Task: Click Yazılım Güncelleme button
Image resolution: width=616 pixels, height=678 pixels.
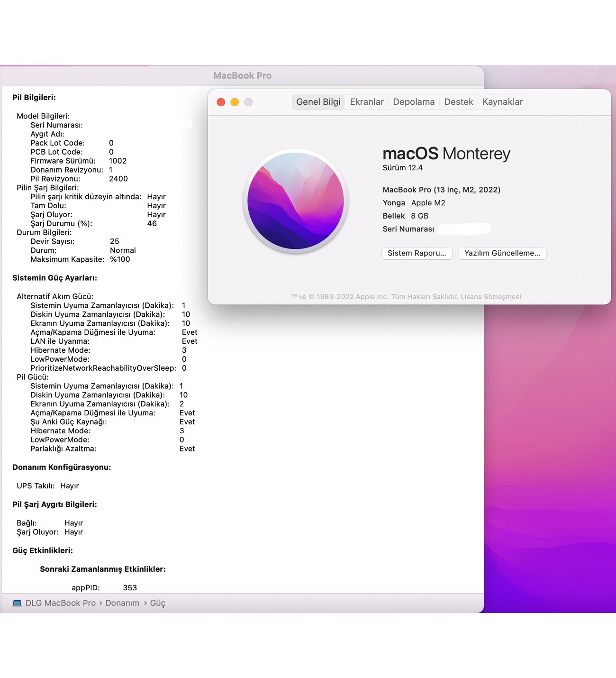Action: tap(502, 253)
